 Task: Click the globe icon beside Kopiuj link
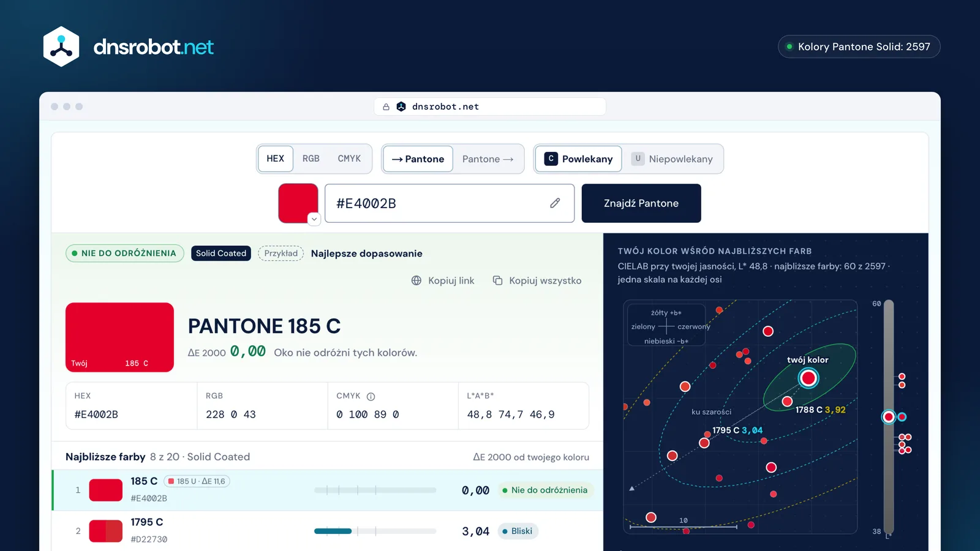(417, 280)
